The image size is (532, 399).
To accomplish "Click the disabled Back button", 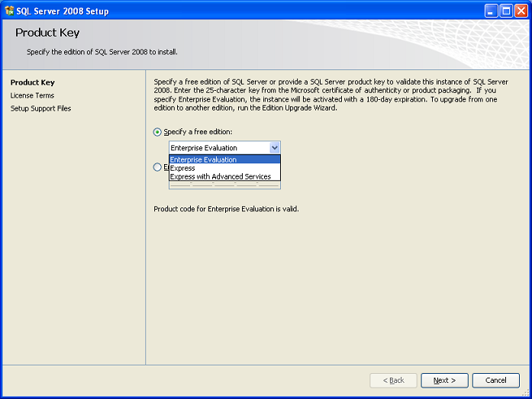I will pos(393,381).
